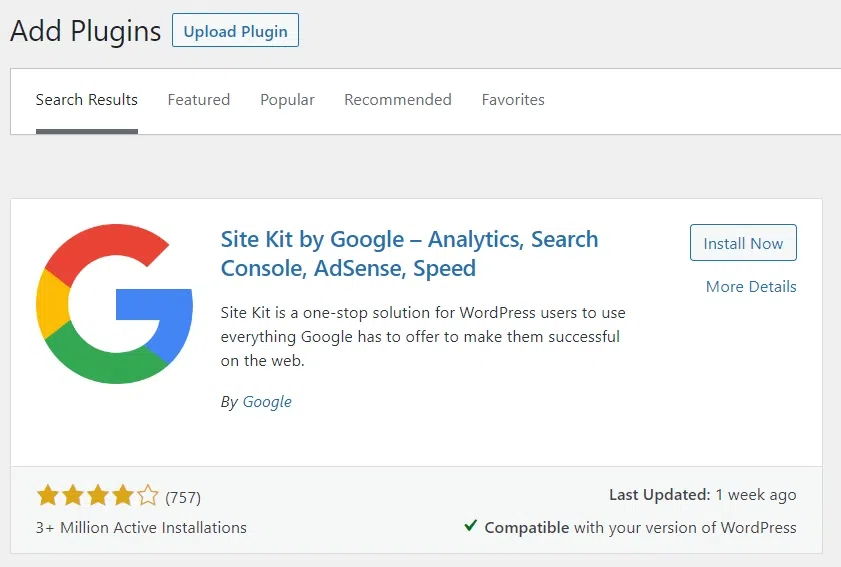
Task: Click the green compatibility checkmark icon
Action: pos(470,526)
